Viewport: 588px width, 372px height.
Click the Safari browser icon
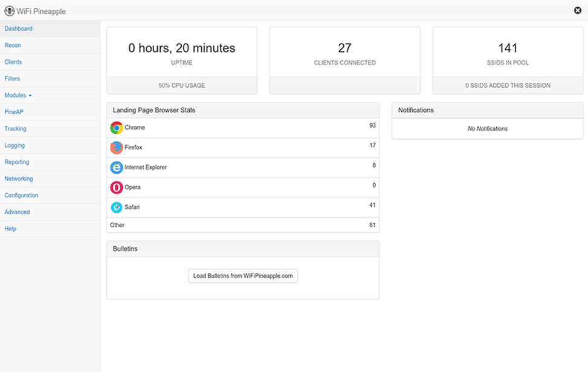117,207
